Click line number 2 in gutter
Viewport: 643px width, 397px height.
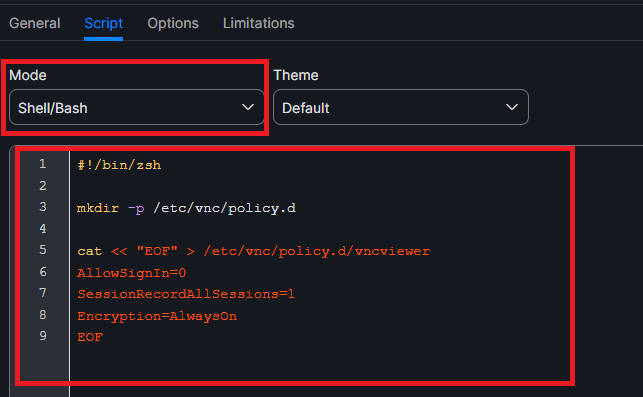[43, 186]
